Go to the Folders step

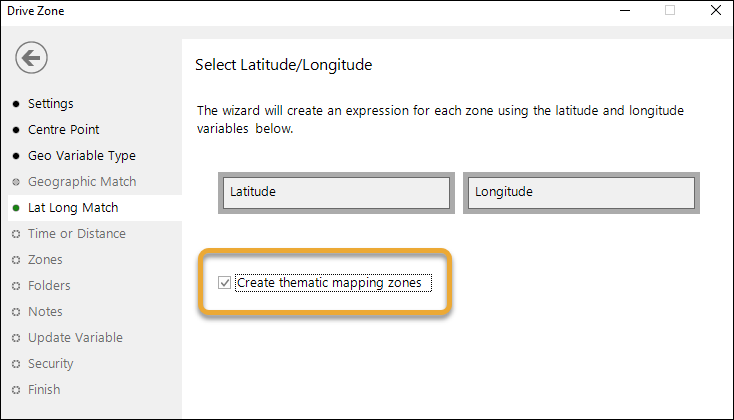click(49, 286)
